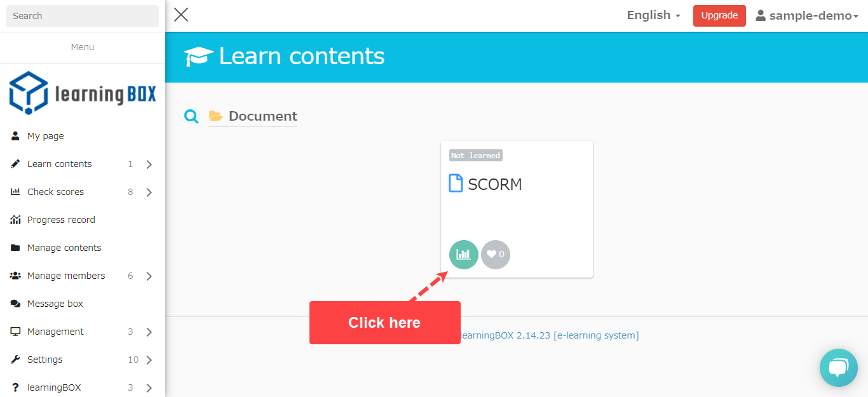Viewport: 868px width, 397px height.
Task: Click the Document folder breadcrumb
Action: (x=253, y=116)
